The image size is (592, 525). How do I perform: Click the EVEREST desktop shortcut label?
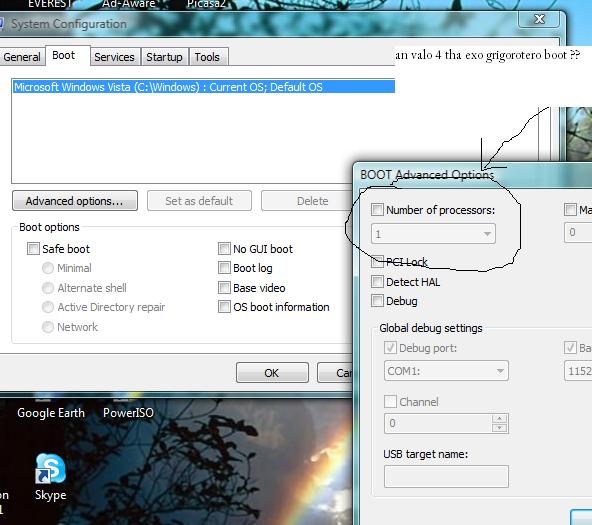50,4
